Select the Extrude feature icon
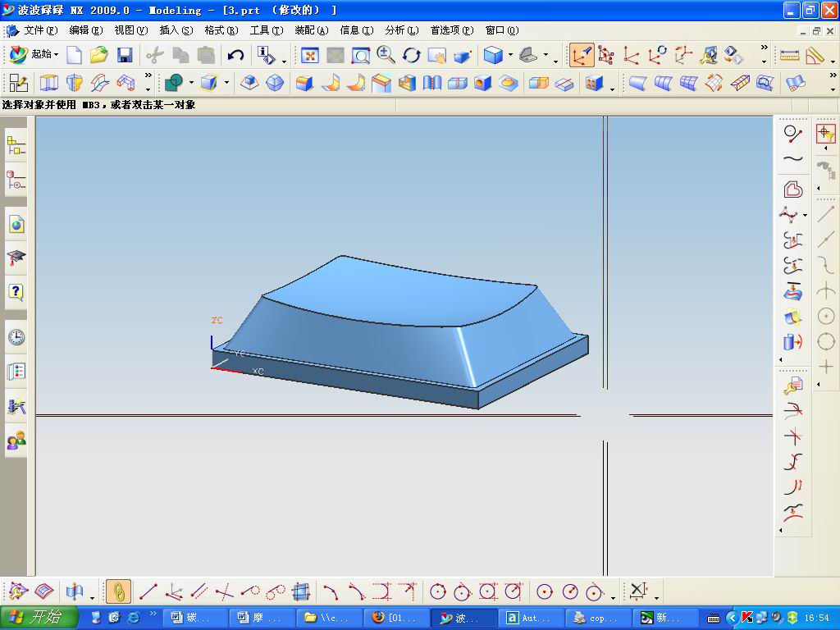This screenshot has height=630, width=840. pos(48,83)
